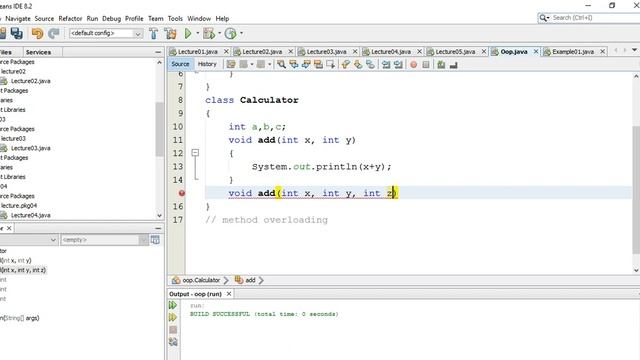Click the Comment editor toolbar icon
The width and height of the screenshot is (640, 360).
(x=441, y=64)
